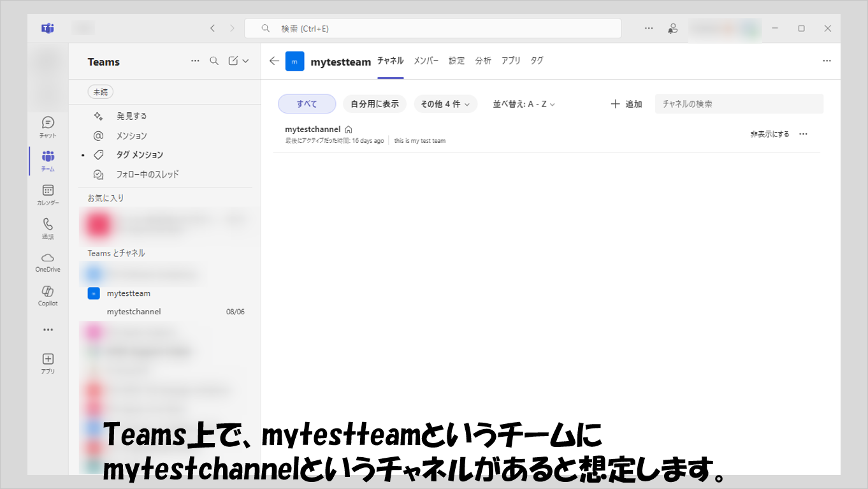
Task: Click the Teams and channels section heading
Action: [x=116, y=253]
